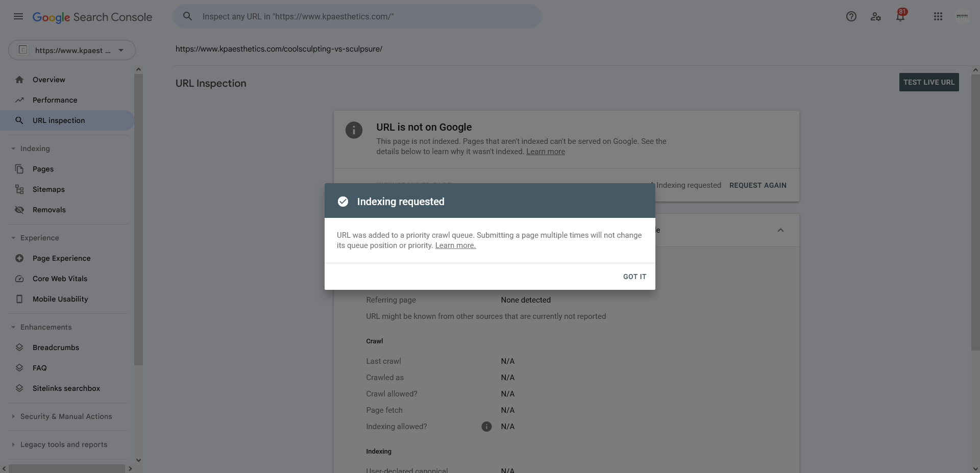Open the hamburger main menu icon

(18, 16)
